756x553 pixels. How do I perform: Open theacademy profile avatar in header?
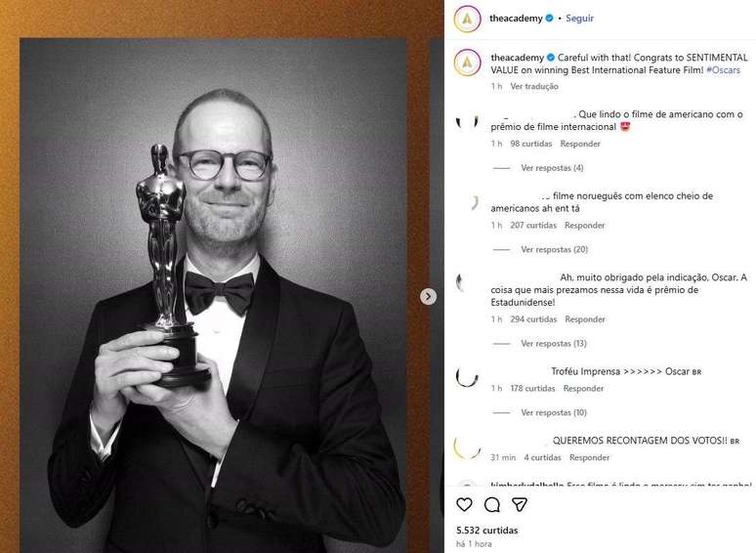point(467,19)
